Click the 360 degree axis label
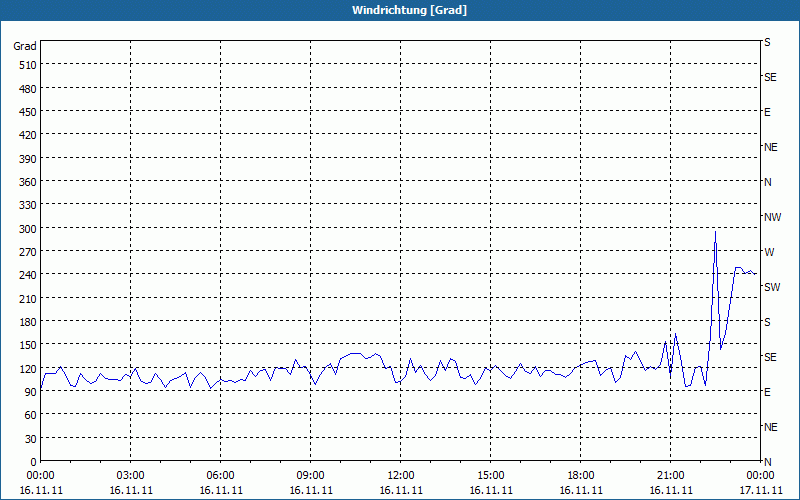 (28, 182)
